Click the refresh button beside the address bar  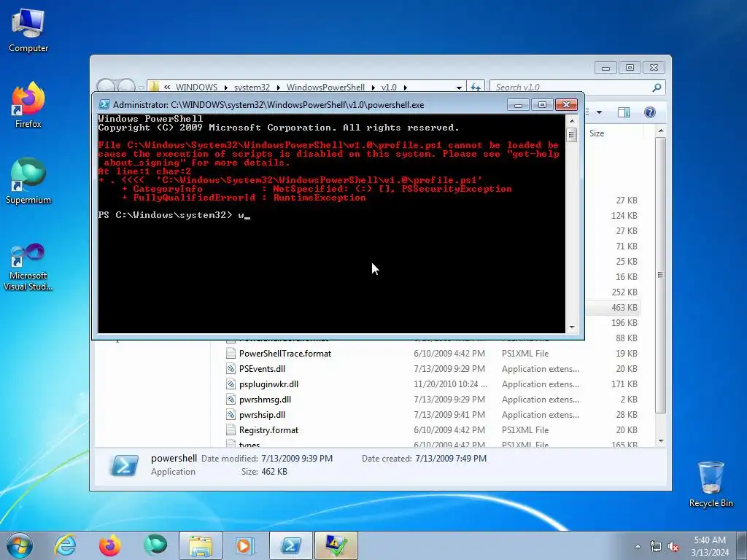[476, 87]
